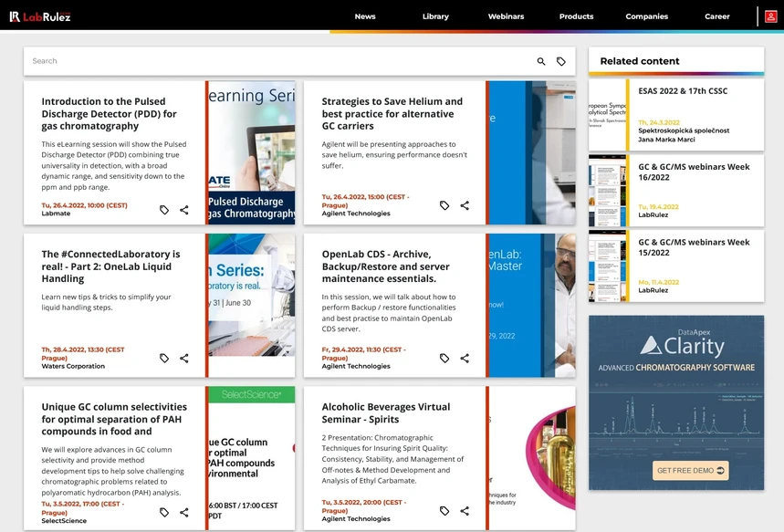The width and height of the screenshot is (784, 532).
Task: Click date Tu, 3.5.2022, 20:00
Action: coord(364,506)
